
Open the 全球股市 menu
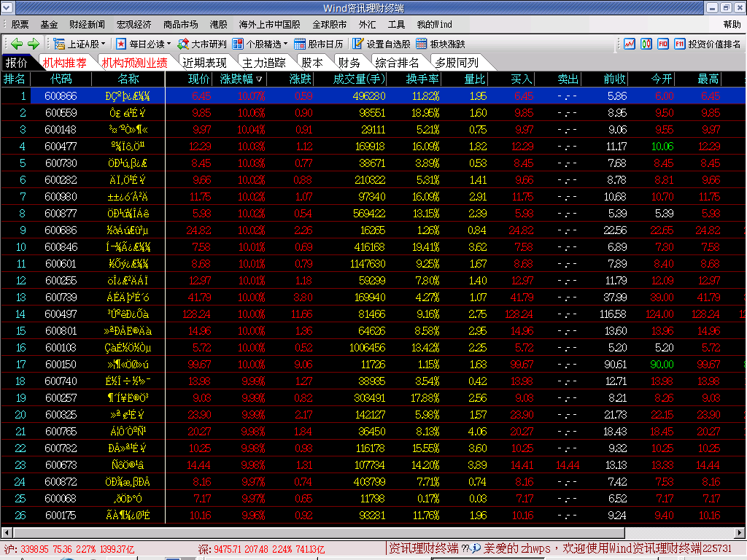tap(330, 24)
